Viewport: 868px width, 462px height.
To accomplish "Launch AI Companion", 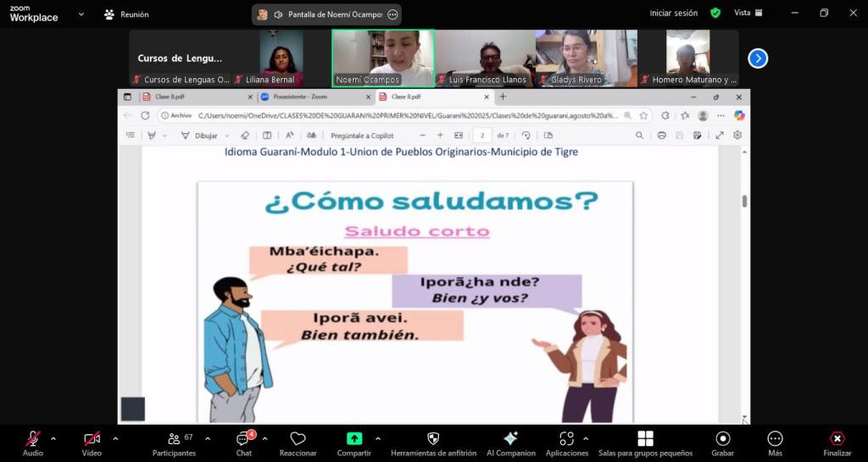I will coord(510,443).
